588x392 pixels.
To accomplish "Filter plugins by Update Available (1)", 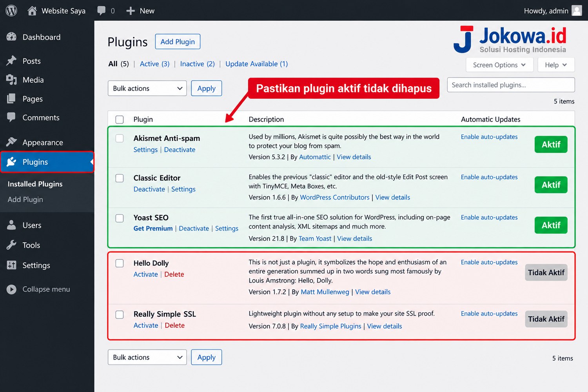I will tap(257, 64).
